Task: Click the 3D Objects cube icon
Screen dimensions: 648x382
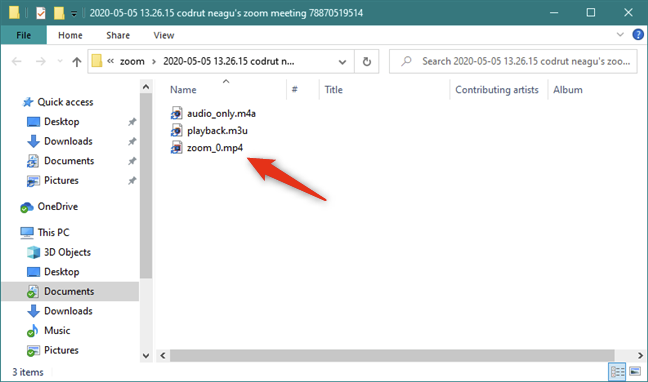Action: click(x=33, y=252)
